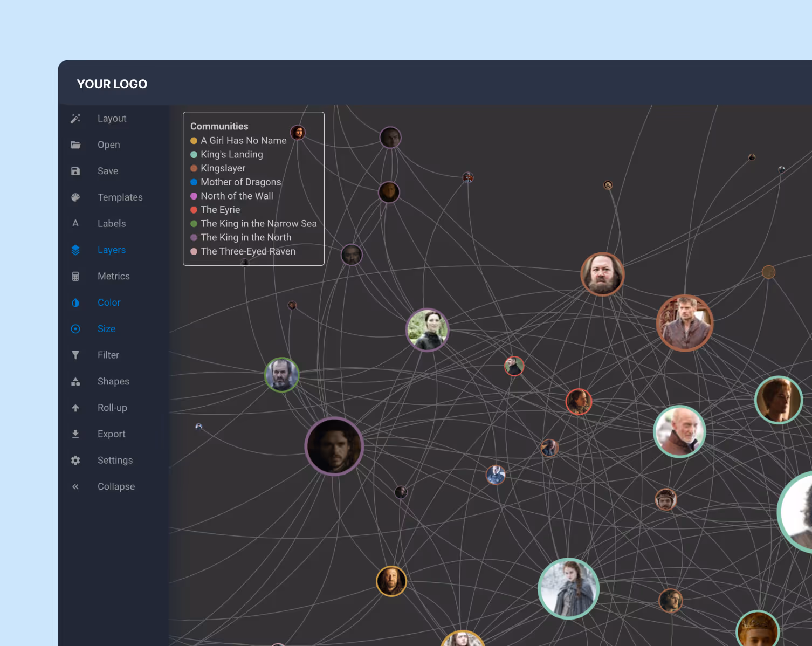Select the large dark-haired purple-ringed node
This screenshot has height=646, width=812.
[334, 446]
